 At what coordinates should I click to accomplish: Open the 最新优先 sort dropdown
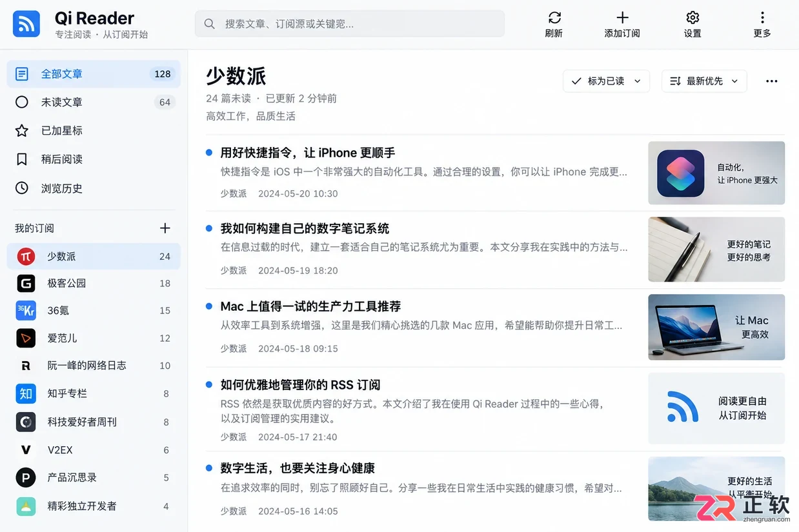pyautogui.click(x=704, y=81)
